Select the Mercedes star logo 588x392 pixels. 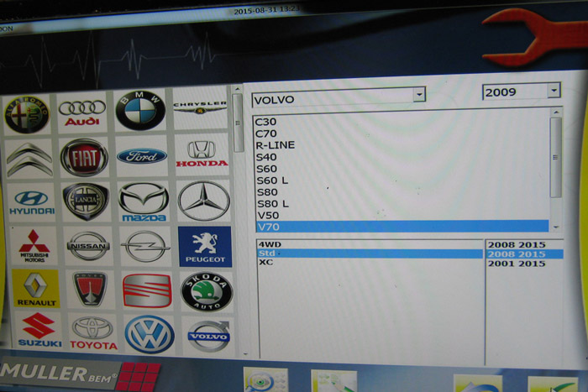pos(203,201)
